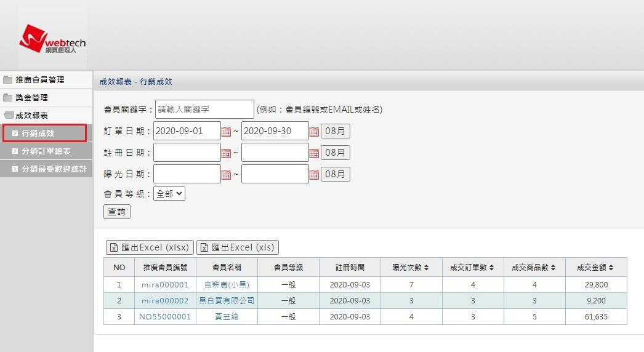Click the 會員關鍵字 keyword input field
Viewport: 644px width, 352px height.
pos(204,109)
